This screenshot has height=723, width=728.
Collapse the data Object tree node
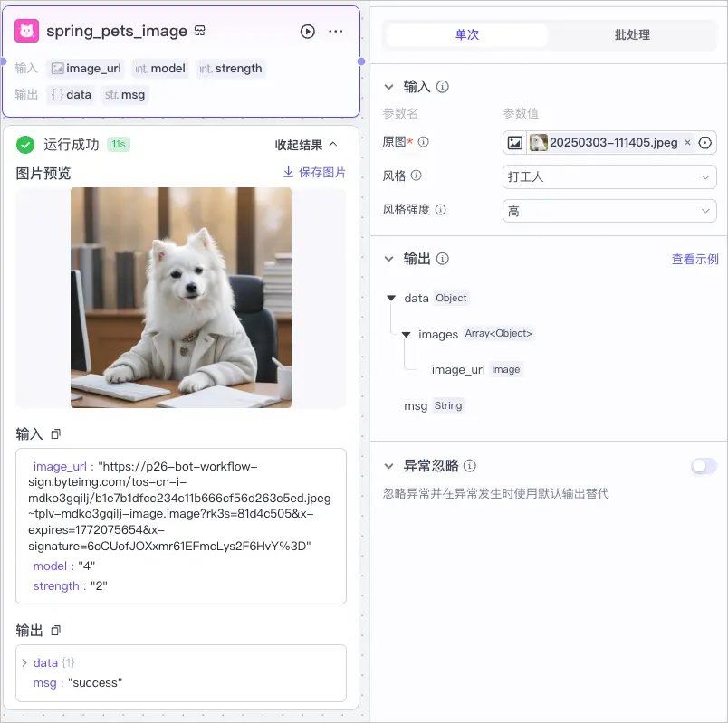pyautogui.click(x=391, y=298)
